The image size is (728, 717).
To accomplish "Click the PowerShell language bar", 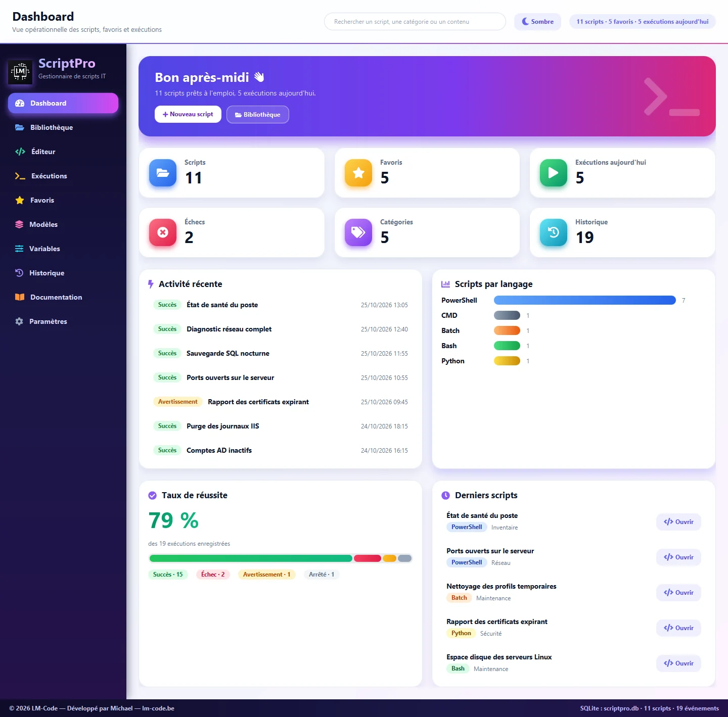I will click(585, 300).
